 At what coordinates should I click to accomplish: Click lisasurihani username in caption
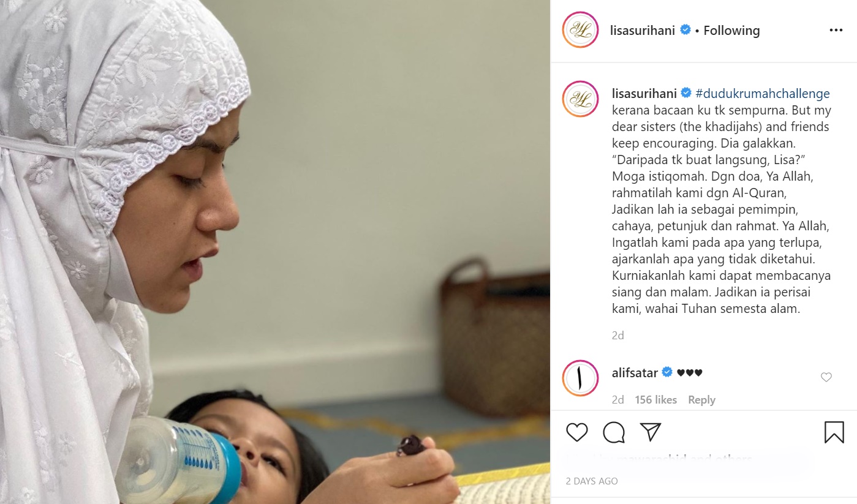(644, 94)
